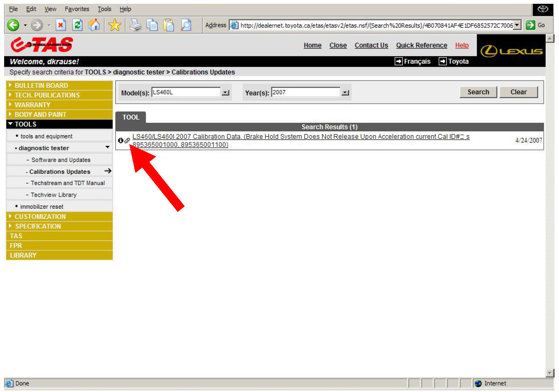Click the browser Back arrow button
The image size is (559, 392).
pyautogui.click(x=13, y=25)
